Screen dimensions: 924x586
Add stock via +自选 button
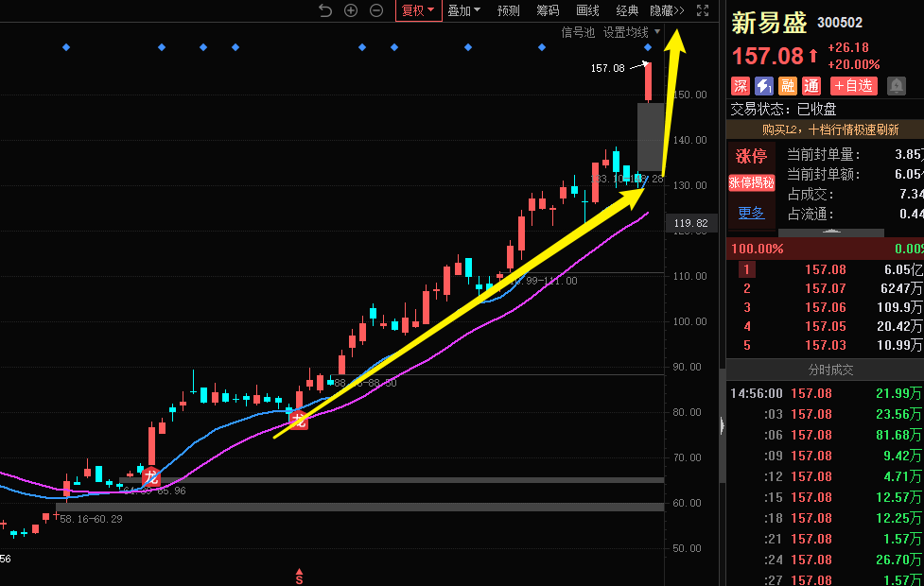click(854, 86)
